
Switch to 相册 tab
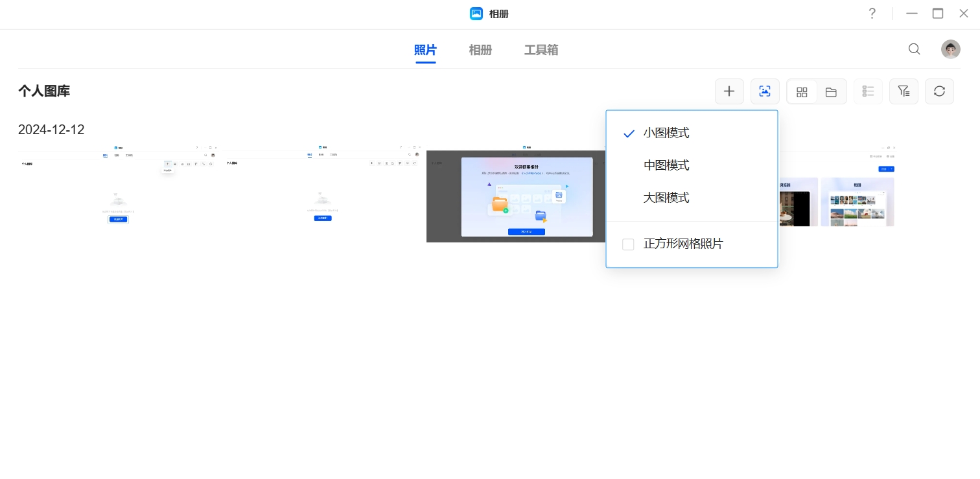point(480,50)
